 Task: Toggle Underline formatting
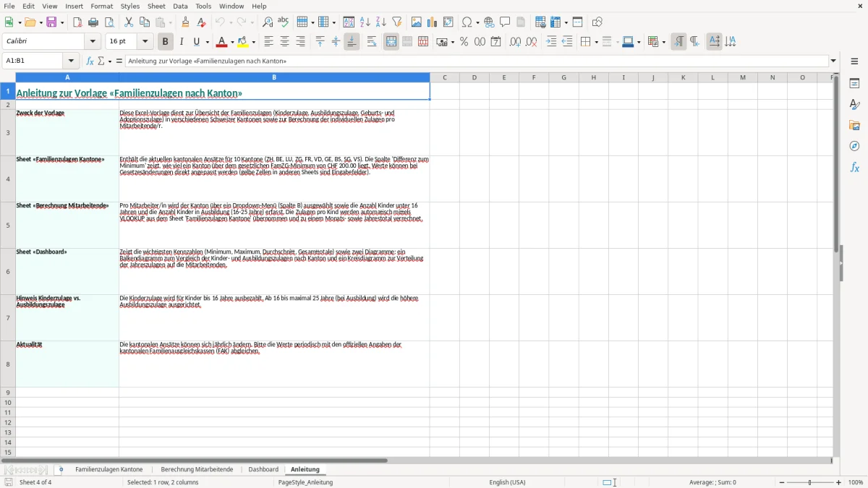click(x=197, y=42)
